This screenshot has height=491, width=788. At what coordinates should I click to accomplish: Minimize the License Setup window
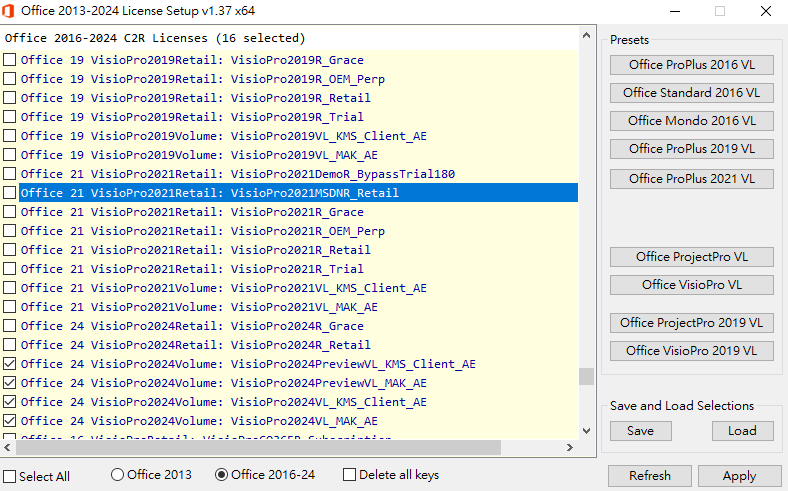coord(674,11)
